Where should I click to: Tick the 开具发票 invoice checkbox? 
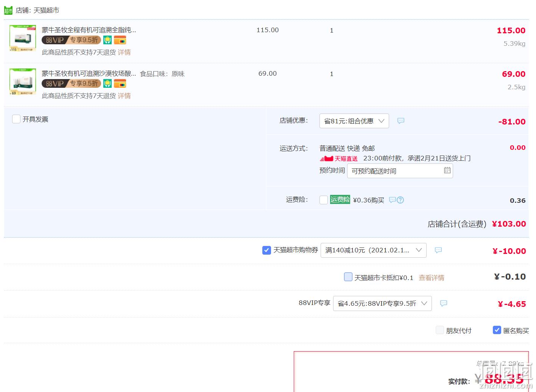tap(16, 119)
